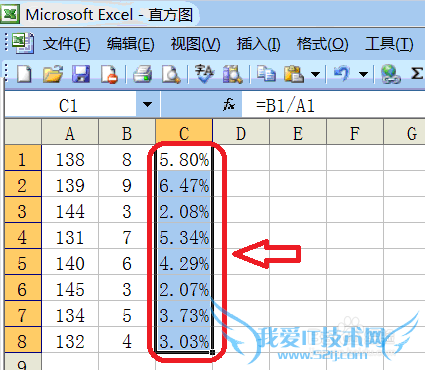Open the 文件(F) menu
425x370 pixels.
click(66, 44)
